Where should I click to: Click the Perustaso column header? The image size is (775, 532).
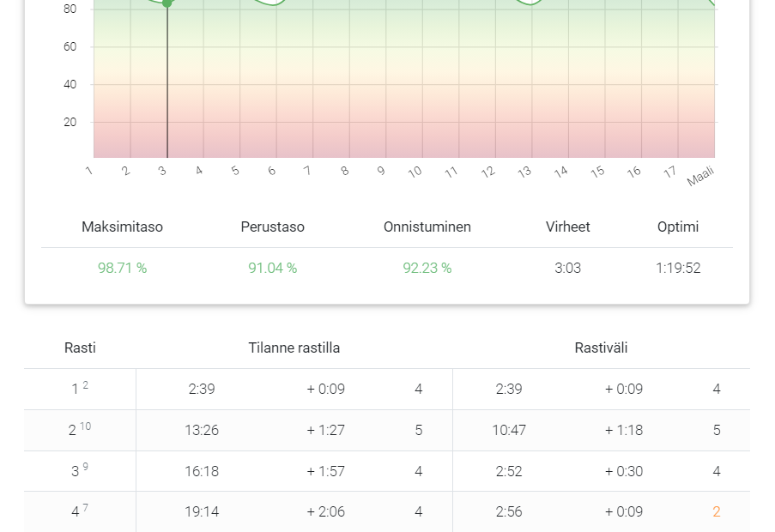coord(272,227)
